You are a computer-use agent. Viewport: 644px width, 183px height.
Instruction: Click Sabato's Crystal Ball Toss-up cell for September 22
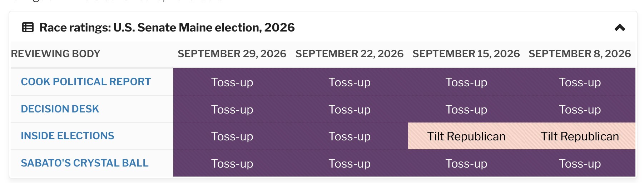point(350,163)
